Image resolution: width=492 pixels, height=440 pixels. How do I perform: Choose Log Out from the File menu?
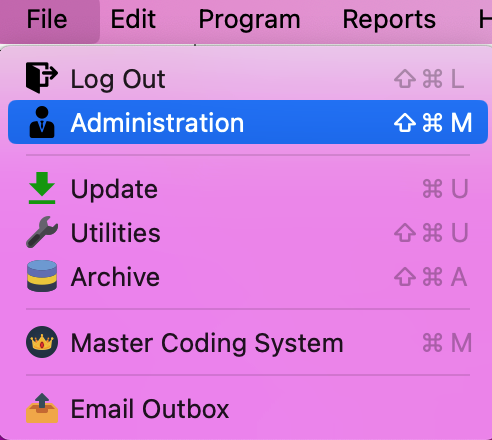[x=248, y=79]
